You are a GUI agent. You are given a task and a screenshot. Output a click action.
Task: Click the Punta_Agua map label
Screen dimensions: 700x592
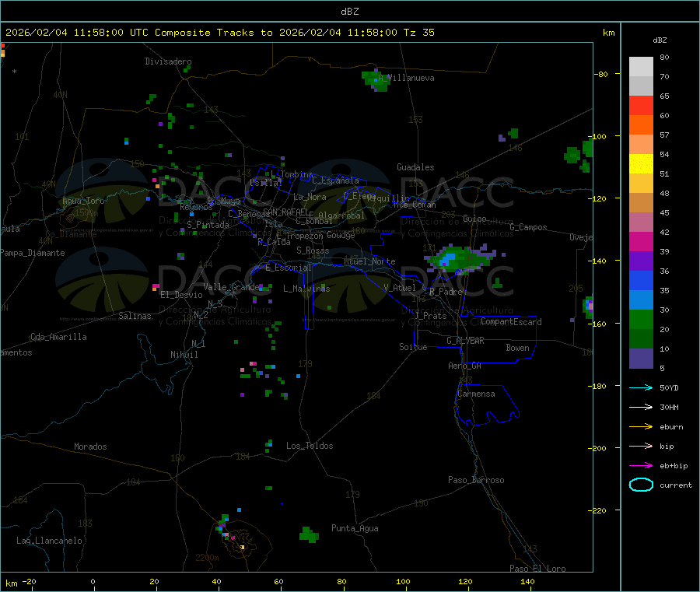355,528
